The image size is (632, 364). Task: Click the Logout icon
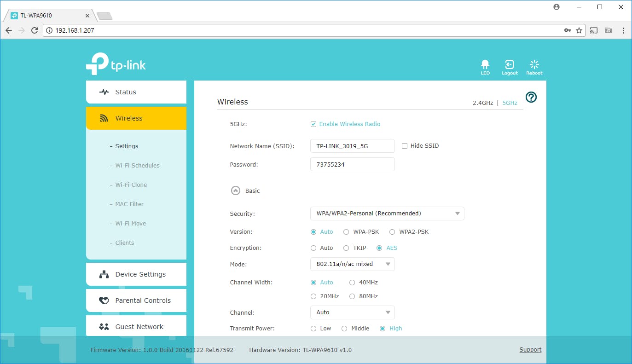click(x=510, y=64)
